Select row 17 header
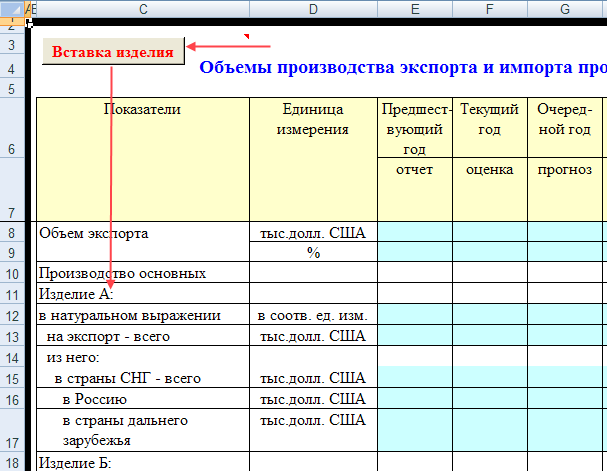 (12, 430)
